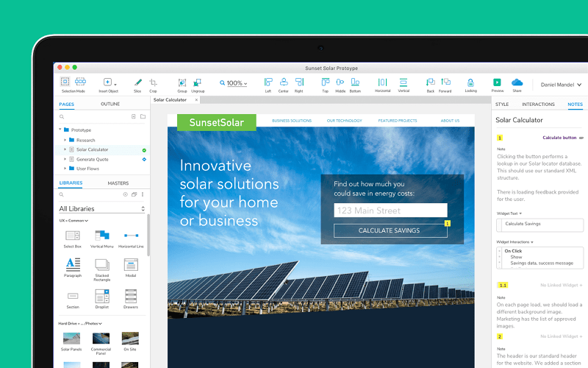Switch to the Masters tab
Image resolution: width=588 pixels, height=368 pixels.
tap(118, 183)
